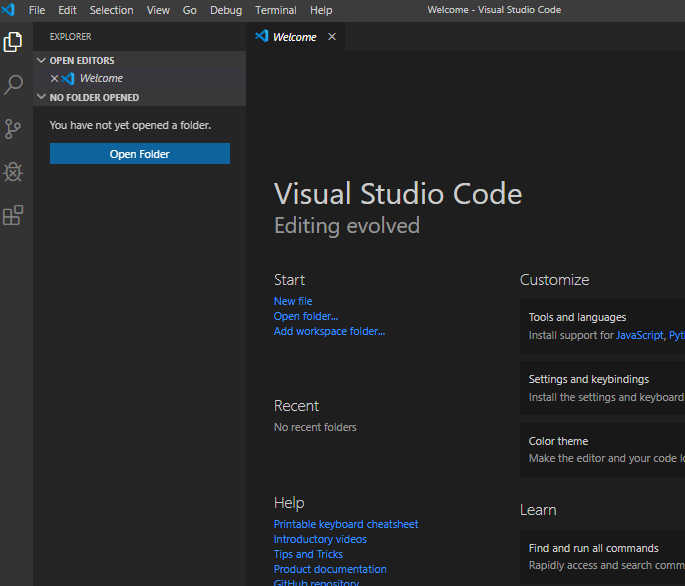The height and width of the screenshot is (586, 685).
Task: Open the Debug view bug icon
Action: click(13, 172)
